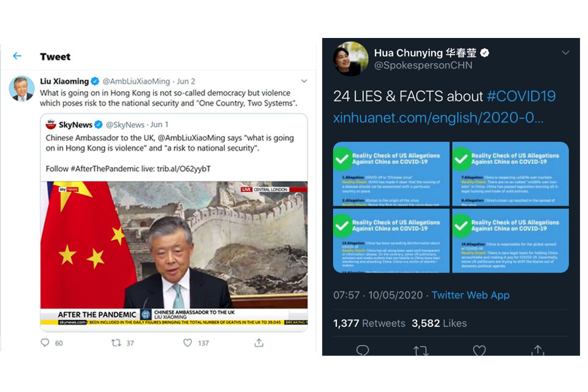Screen dimensions: 588x392
Task: Retweet Liu Xiaoming's Hong Kong tweet
Action: pyautogui.click(x=116, y=342)
